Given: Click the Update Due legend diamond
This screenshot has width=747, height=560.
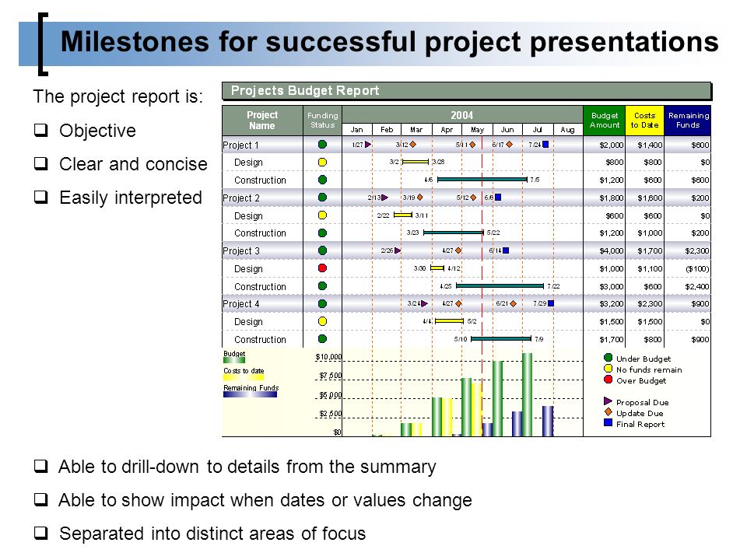Looking at the screenshot, I should [x=608, y=412].
